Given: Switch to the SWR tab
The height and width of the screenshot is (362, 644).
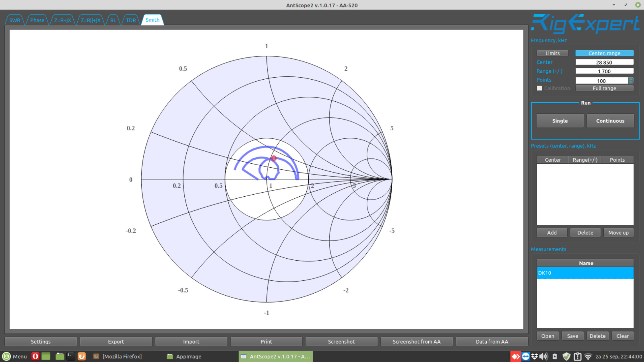Looking at the screenshot, I should [14, 20].
